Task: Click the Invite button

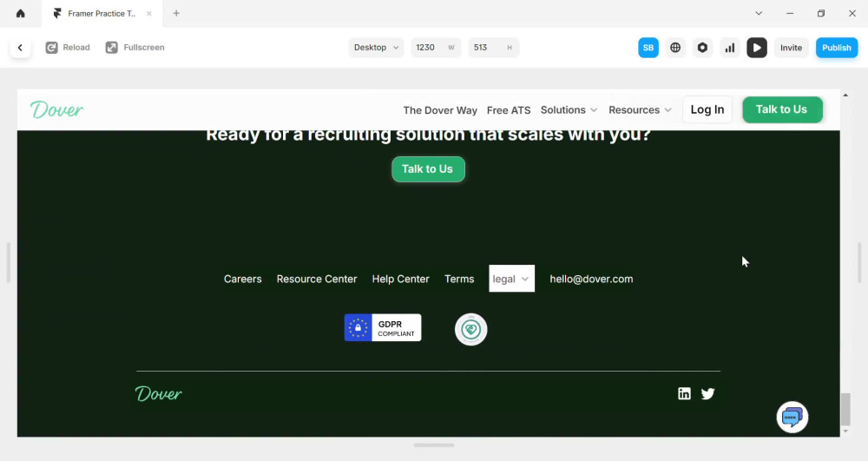Action: pyautogui.click(x=791, y=48)
